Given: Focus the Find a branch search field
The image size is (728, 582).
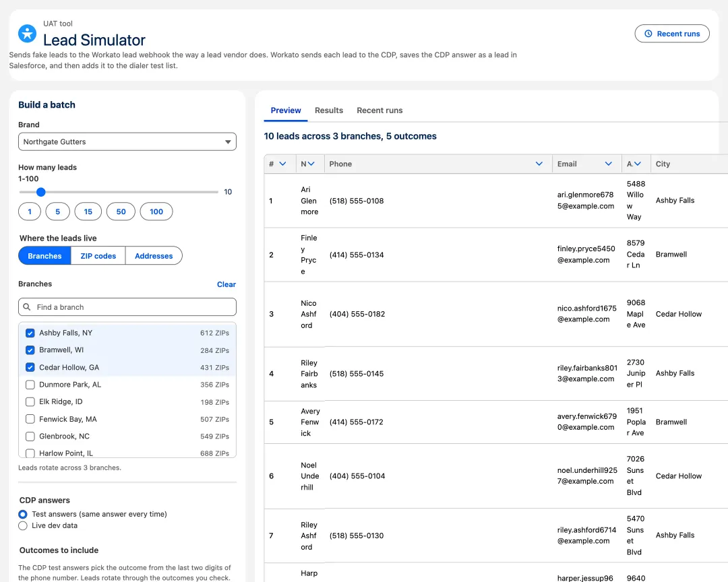Looking at the screenshot, I should (x=127, y=306).
